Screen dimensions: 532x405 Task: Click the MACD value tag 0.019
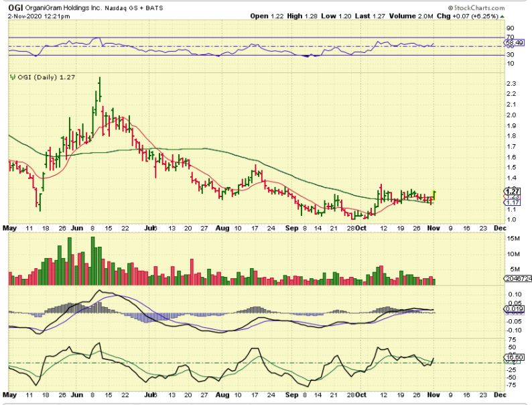[515, 308]
